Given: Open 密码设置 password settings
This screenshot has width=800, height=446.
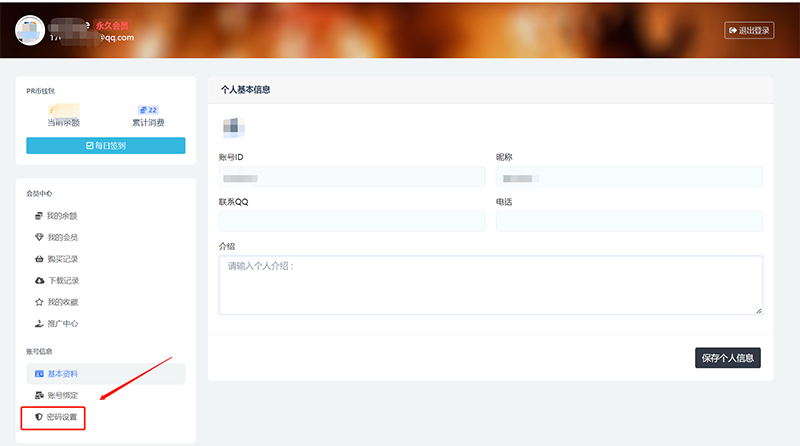Looking at the screenshot, I should point(62,417).
